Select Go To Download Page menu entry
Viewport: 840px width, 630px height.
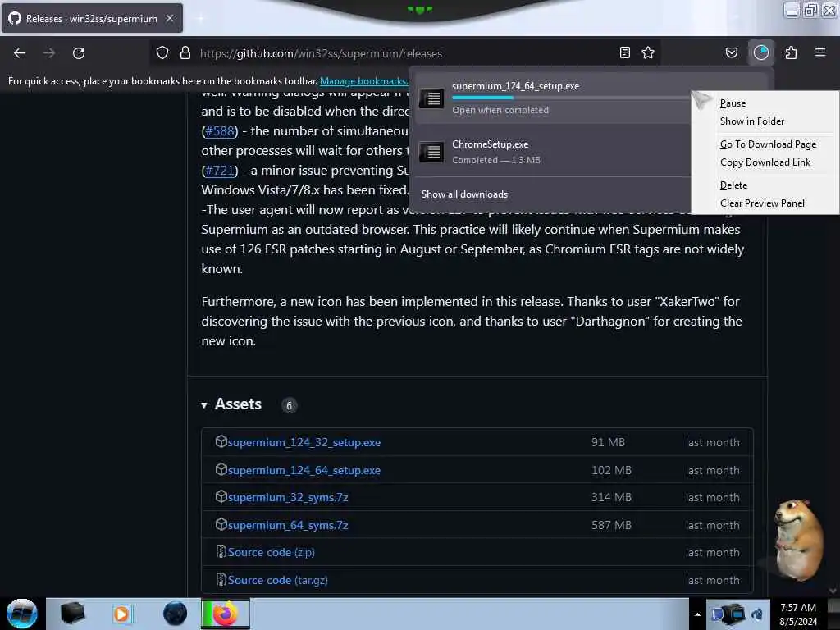coord(768,144)
